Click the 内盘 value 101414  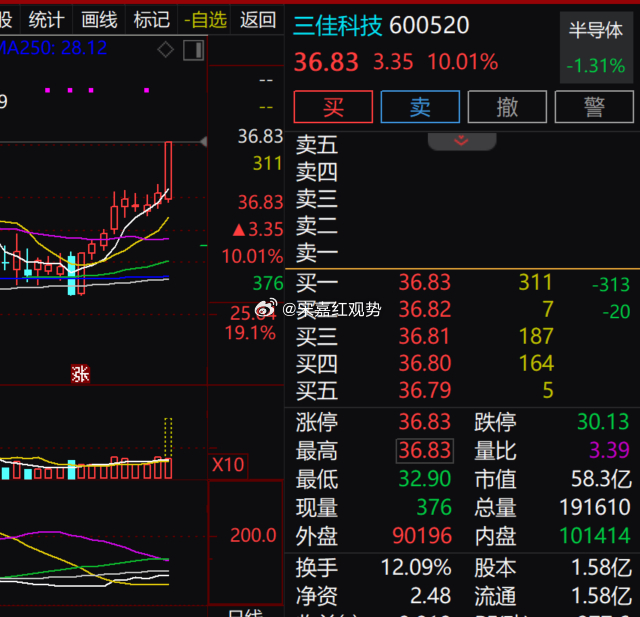pos(595,535)
